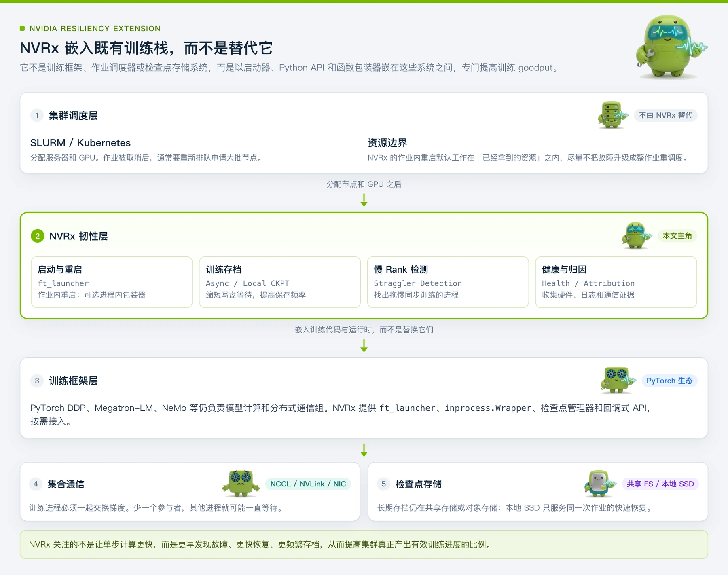Viewport: 728px width, 575px height.
Task: Click the main title NVRx 嵌入既有训练栈
Action: pyautogui.click(x=146, y=48)
